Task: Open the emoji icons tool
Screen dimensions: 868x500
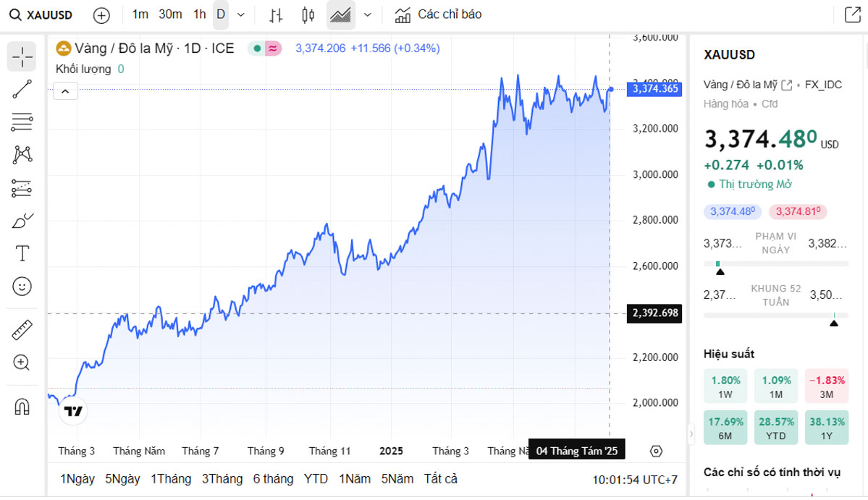Action: click(22, 287)
